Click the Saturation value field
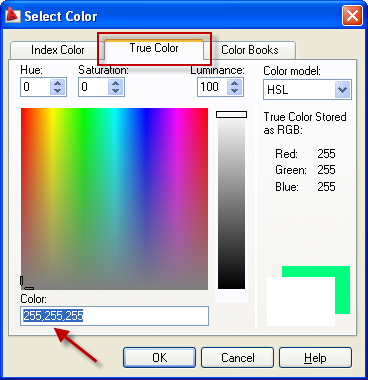 coord(93,87)
